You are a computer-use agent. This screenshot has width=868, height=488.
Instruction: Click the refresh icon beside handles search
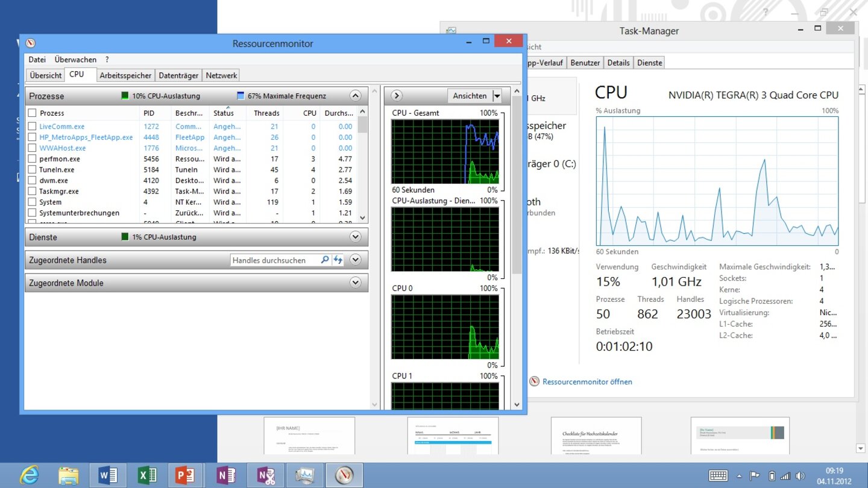[338, 260]
